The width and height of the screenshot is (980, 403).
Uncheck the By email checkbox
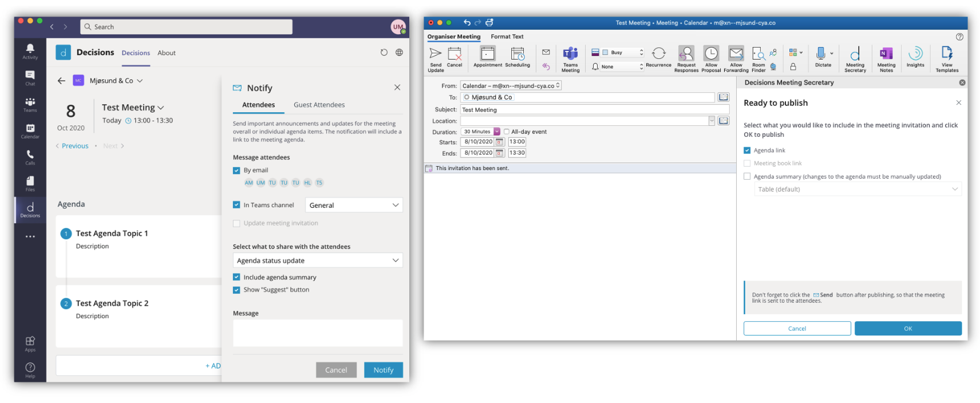click(x=236, y=171)
